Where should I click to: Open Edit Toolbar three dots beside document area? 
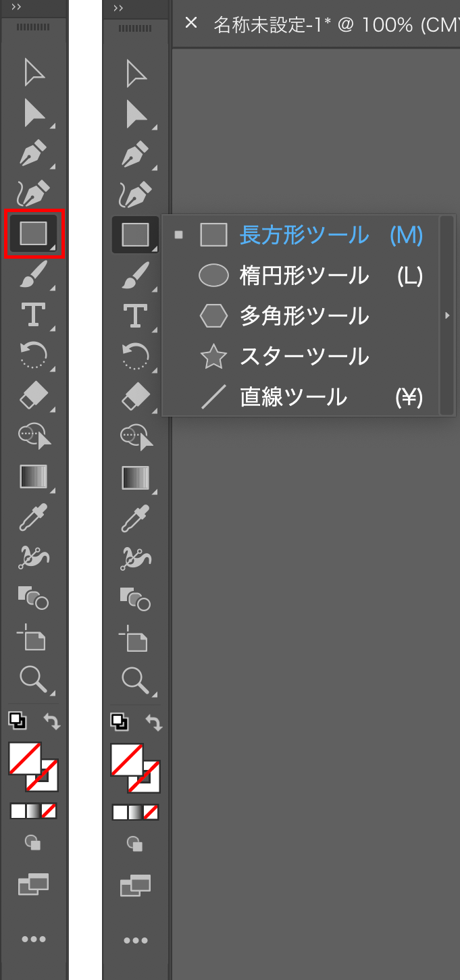tap(136, 939)
